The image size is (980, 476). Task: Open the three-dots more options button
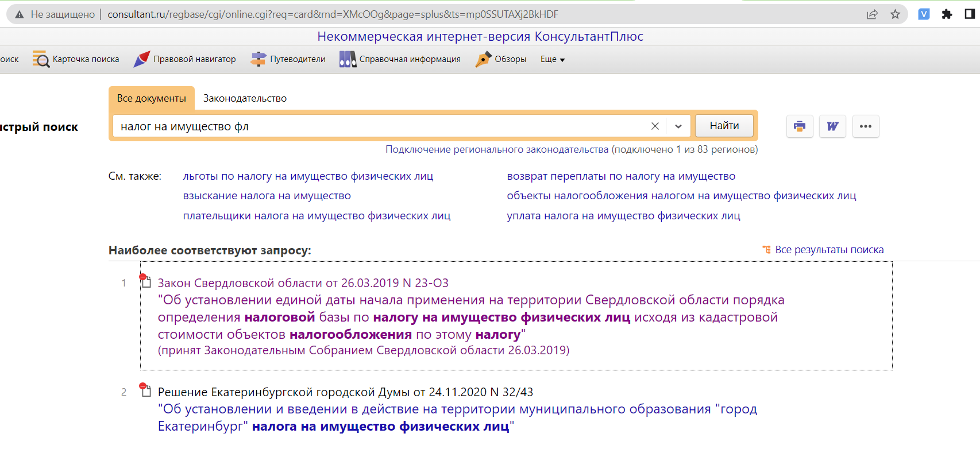[x=866, y=126]
